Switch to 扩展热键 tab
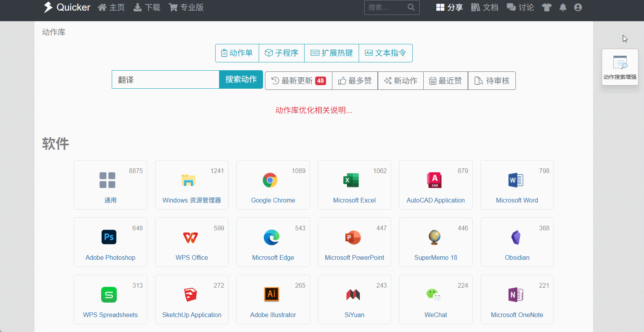This screenshot has height=332, width=644. pyautogui.click(x=332, y=53)
